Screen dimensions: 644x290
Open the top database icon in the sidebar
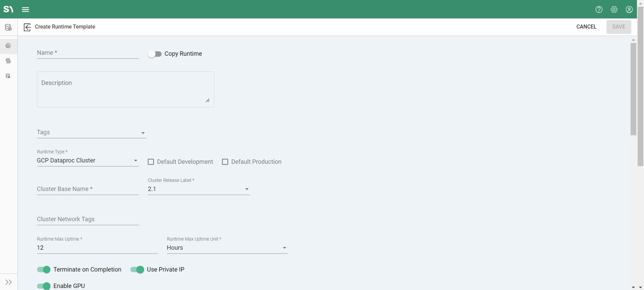pyautogui.click(x=8, y=28)
